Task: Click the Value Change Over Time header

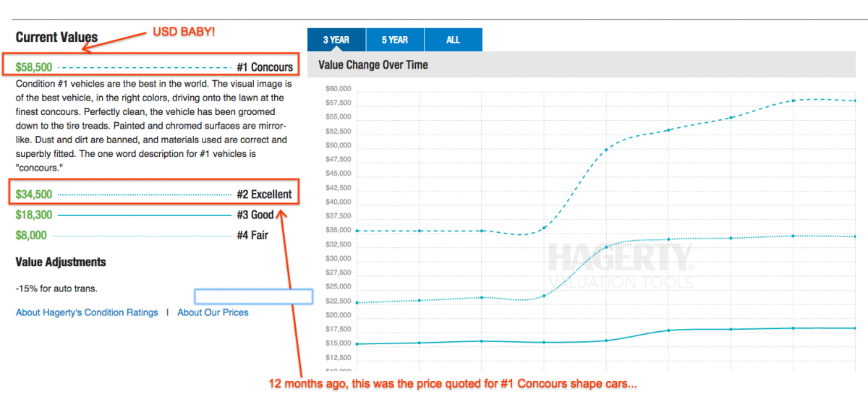Action: (373, 64)
